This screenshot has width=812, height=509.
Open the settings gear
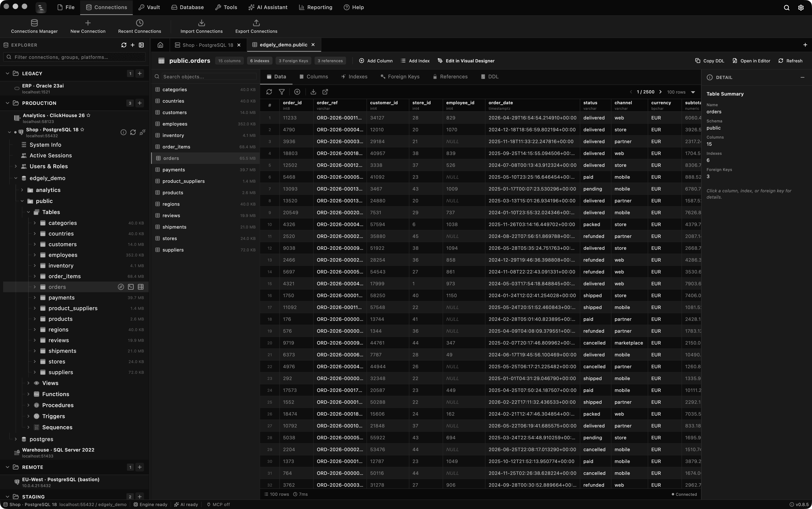pos(801,8)
